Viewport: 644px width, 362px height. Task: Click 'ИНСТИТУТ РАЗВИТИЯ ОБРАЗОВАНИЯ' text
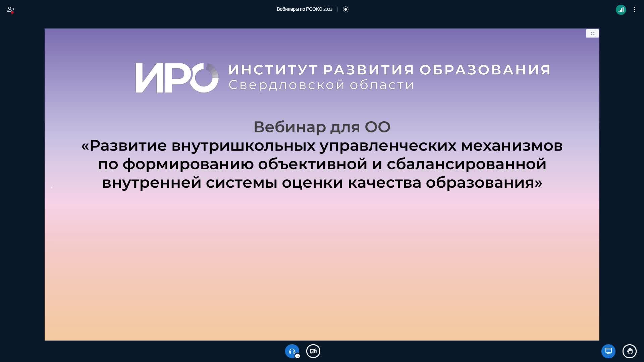389,70
